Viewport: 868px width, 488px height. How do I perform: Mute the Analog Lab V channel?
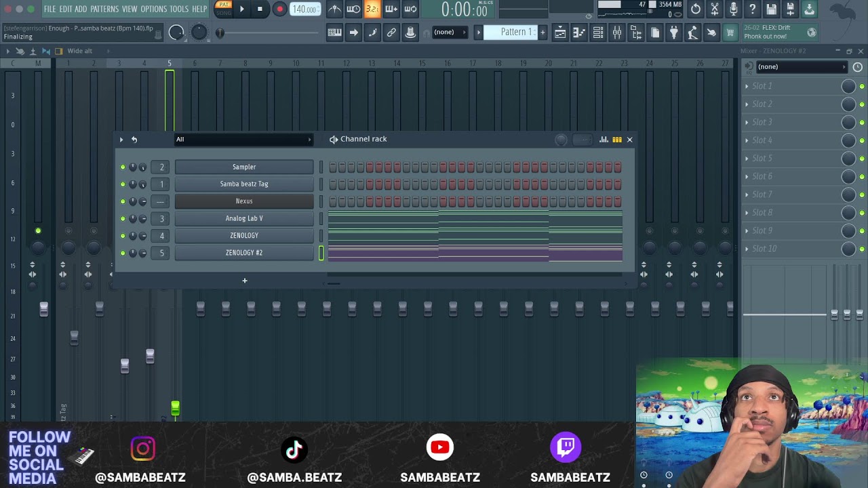(123, 219)
